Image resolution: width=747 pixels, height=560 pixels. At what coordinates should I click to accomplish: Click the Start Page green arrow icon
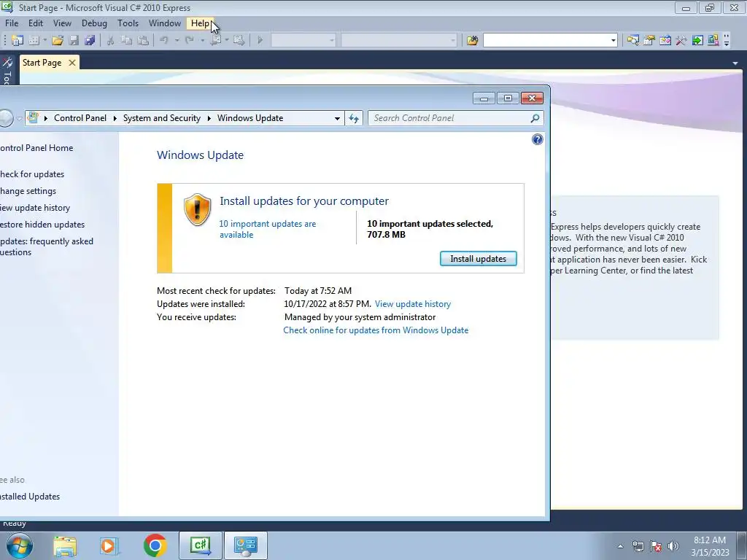[x=697, y=41]
